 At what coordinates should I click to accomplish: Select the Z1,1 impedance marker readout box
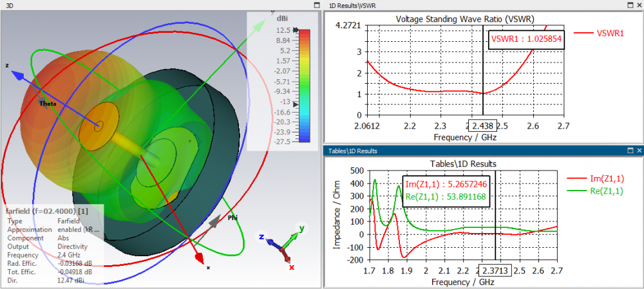(445, 191)
